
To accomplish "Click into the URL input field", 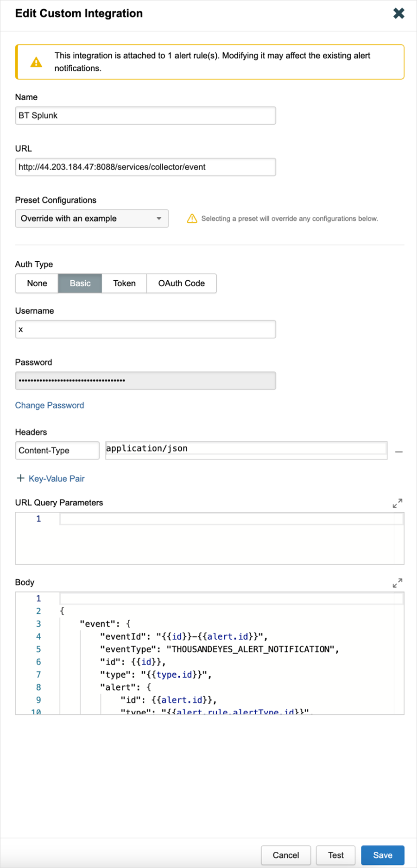I will 145,167.
